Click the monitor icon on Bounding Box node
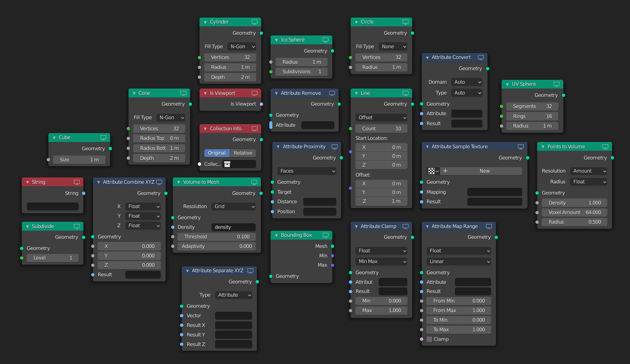This screenshot has height=364, width=630. tap(326, 235)
